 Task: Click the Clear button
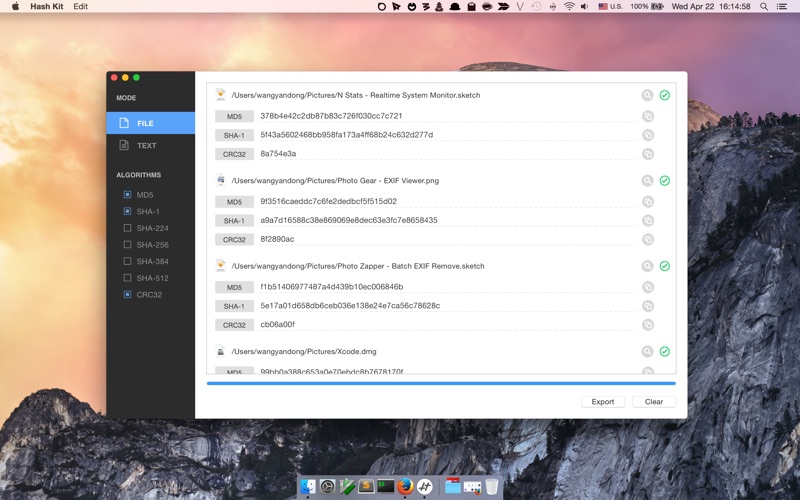click(x=654, y=402)
